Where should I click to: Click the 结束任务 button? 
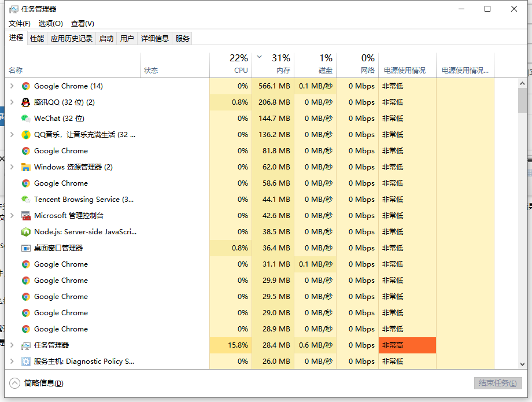pos(497,383)
